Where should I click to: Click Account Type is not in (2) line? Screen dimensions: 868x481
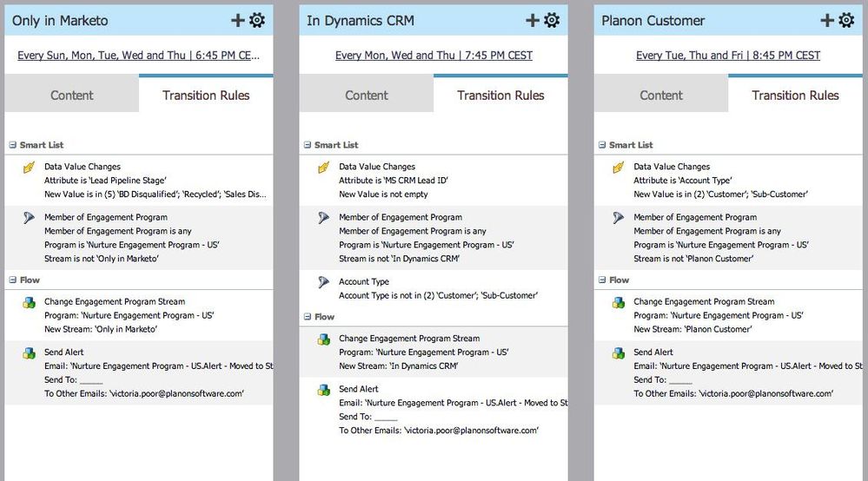[439, 295]
